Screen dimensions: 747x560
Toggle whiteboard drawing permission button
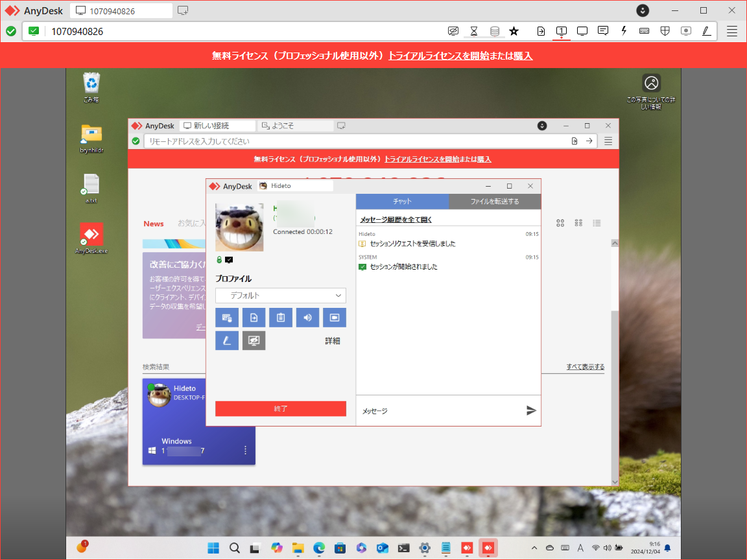pos(227,340)
